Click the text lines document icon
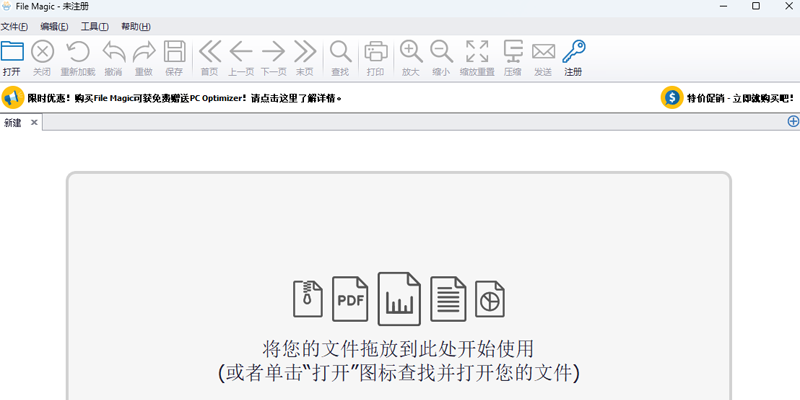Image resolution: width=800 pixels, height=400 pixels. click(448, 299)
